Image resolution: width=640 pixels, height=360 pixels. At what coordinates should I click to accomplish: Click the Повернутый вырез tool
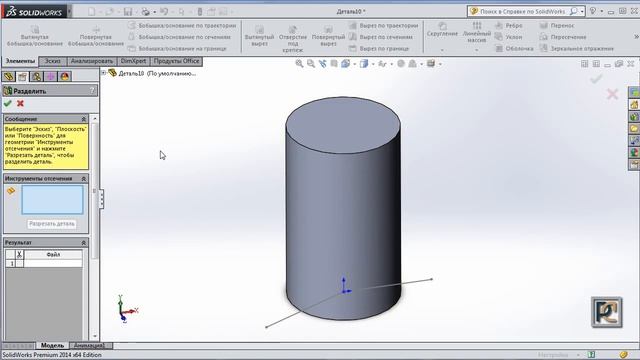328,36
